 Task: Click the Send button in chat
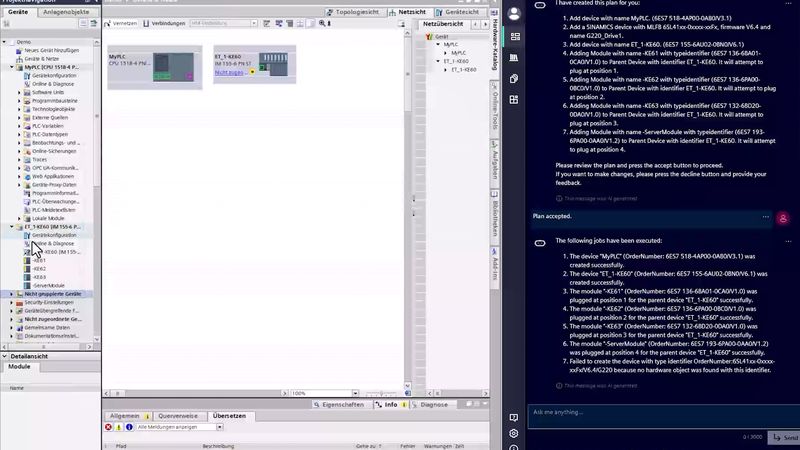pos(785,437)
